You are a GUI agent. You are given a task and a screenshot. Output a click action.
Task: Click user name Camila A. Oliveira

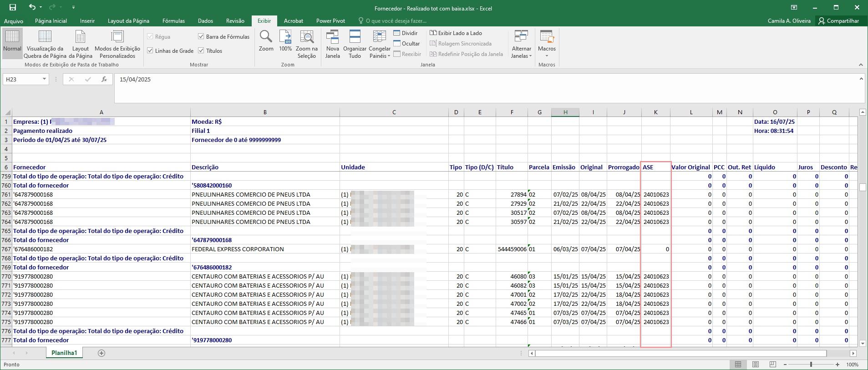pyautogui.click(x=789, y=21)
